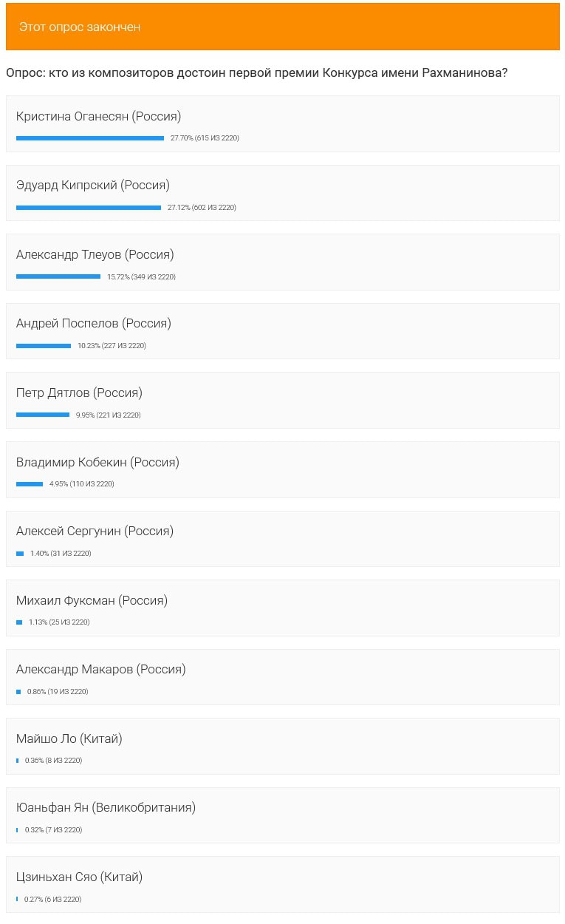Select the Эдуард Кипрский (Россия) option
565x924 pixels.
click(x=282, y=192)
